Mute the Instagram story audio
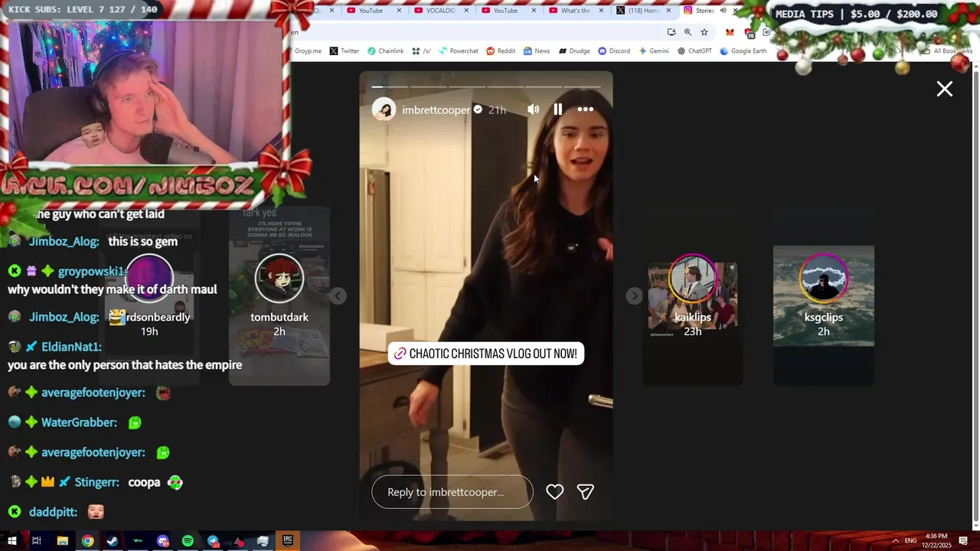980x551 pixels. pos(533,109)
